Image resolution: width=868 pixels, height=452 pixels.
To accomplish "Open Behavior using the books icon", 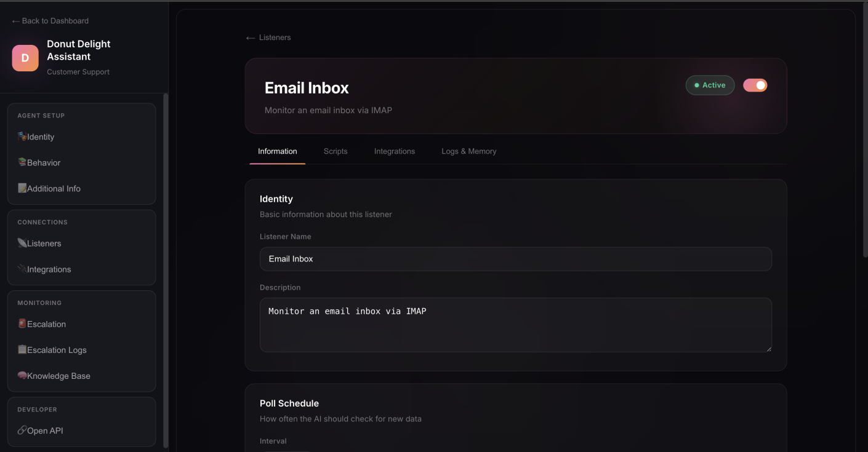I will click(22, 162).
